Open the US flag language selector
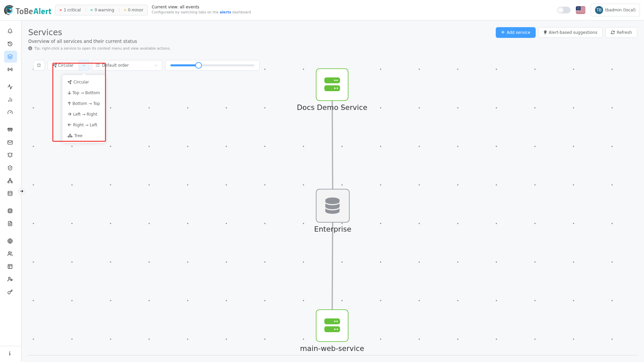 [581, 10]
